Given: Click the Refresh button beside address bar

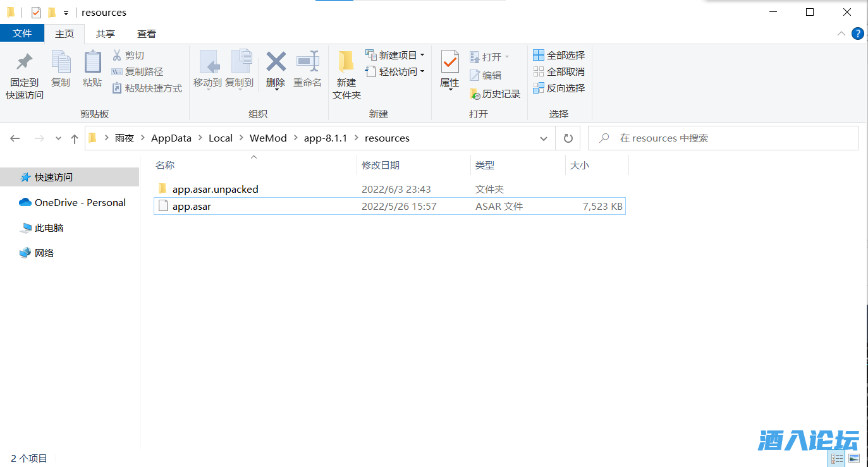Looking at the screenshot, I should click(568, 138).
